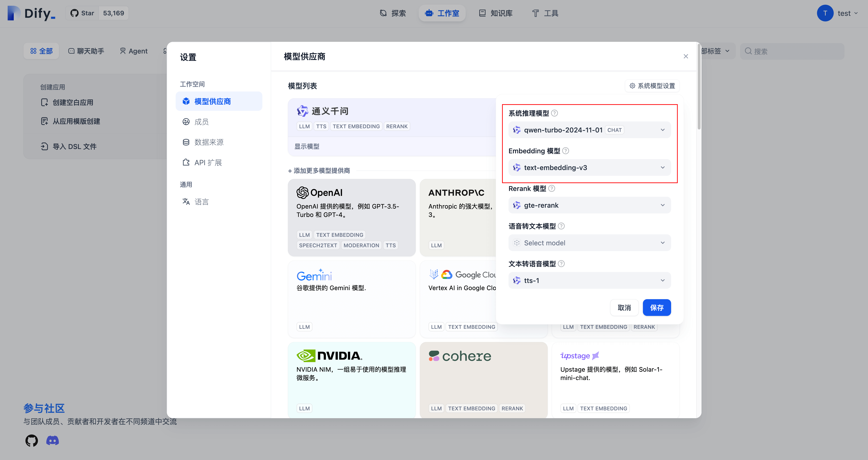Screen dimensions: 868x460
Task: Open the 系统推理模型 dropdown
Action: tap(589, 130)
